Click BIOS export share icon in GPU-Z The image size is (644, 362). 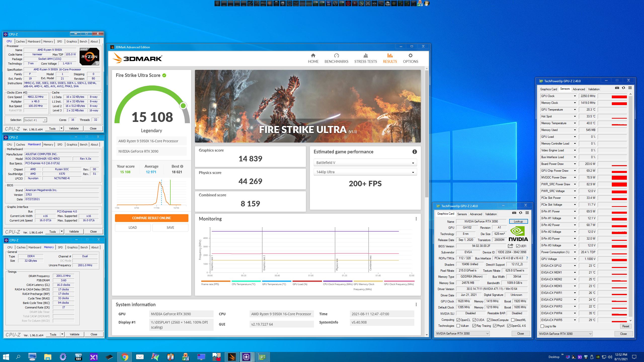click(510, 246)
